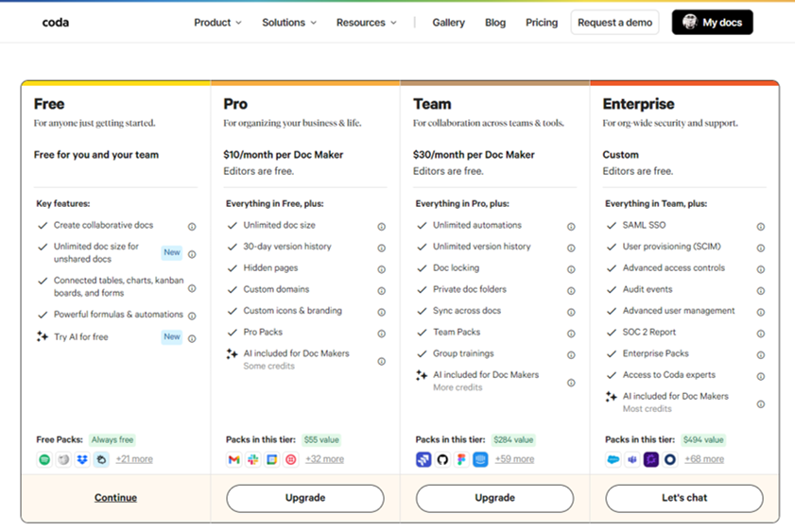795x532 pixels.
Task: Open the +21 more Free packs link
Action: tap(134, 459)
